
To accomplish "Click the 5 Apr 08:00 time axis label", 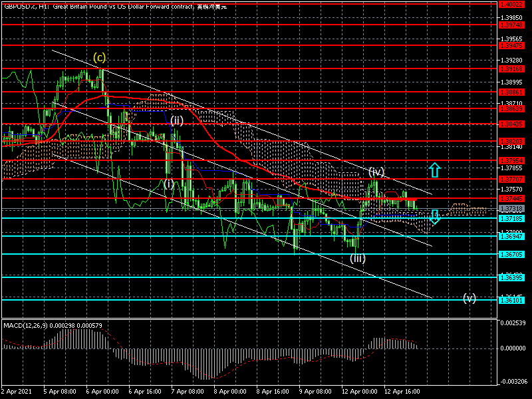I will click(60, 392).
